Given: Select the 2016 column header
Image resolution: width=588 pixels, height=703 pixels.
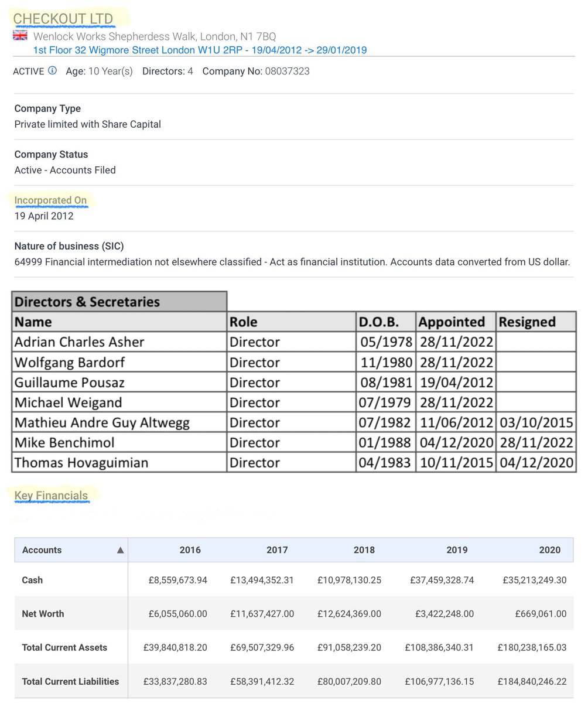Looking at the screenshot, I should click(x=190, y=550).
